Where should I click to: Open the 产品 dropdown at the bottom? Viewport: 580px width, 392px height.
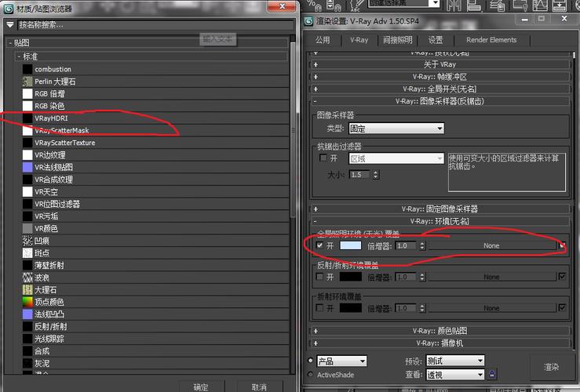tap(341, 361)
